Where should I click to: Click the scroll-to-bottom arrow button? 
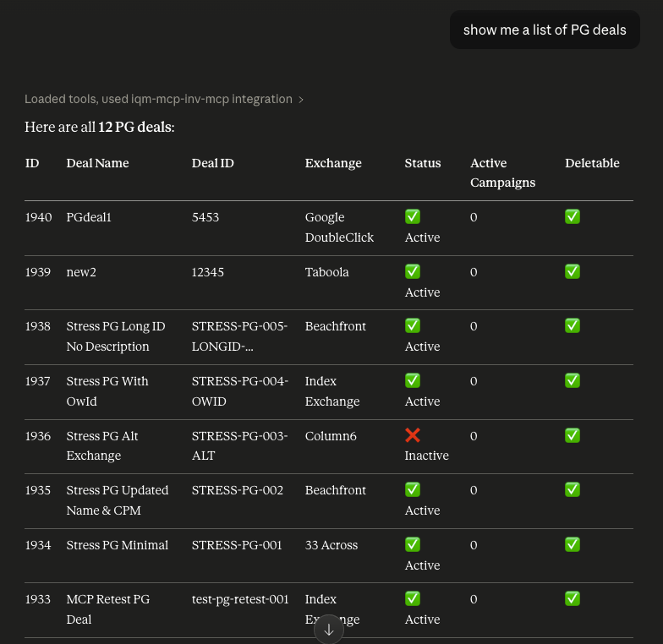pyautogui.click(x=328, y=630)
